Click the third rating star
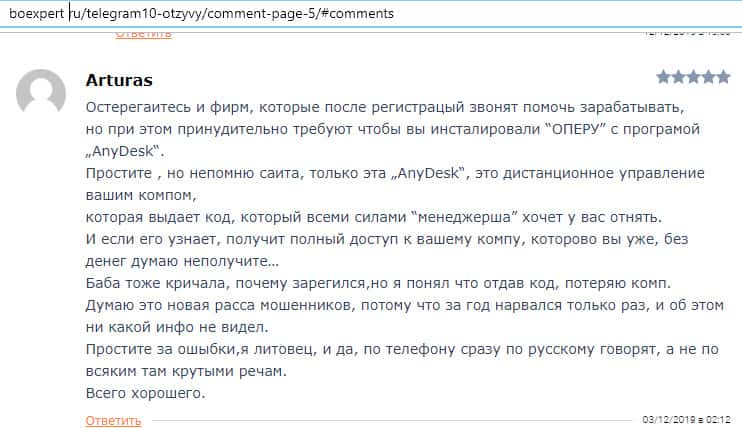Screen dimensions: 742x428 tap(693, 77)
